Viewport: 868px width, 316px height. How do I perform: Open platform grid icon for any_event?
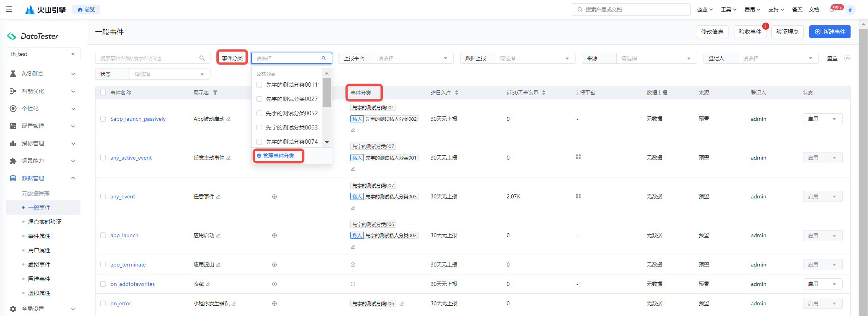click(x=578, y=196)
